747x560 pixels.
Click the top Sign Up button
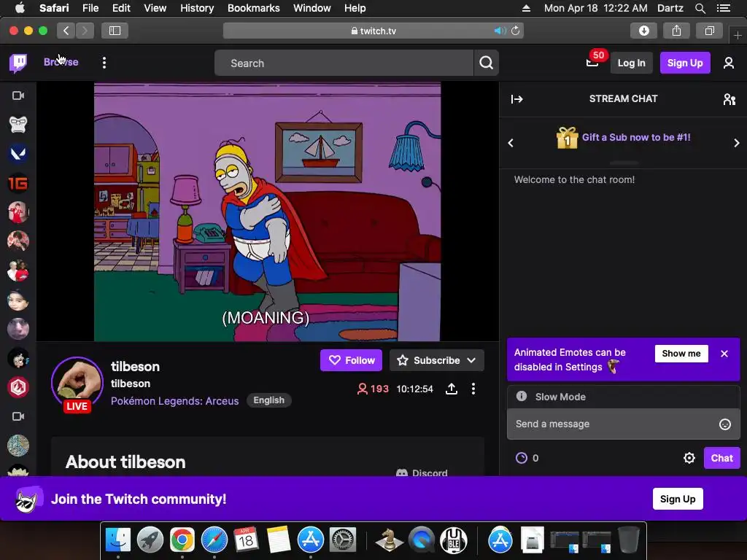[x=684, y=63]
